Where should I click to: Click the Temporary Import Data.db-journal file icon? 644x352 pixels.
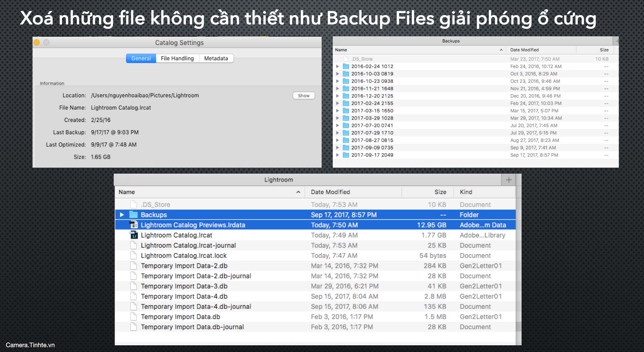133,327
